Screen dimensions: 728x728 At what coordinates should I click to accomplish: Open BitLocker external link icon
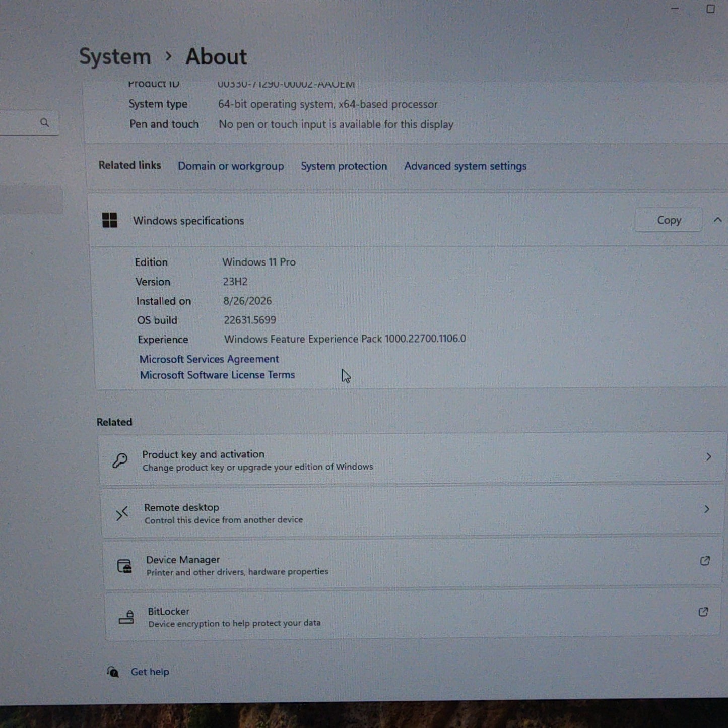pos(703,612)
